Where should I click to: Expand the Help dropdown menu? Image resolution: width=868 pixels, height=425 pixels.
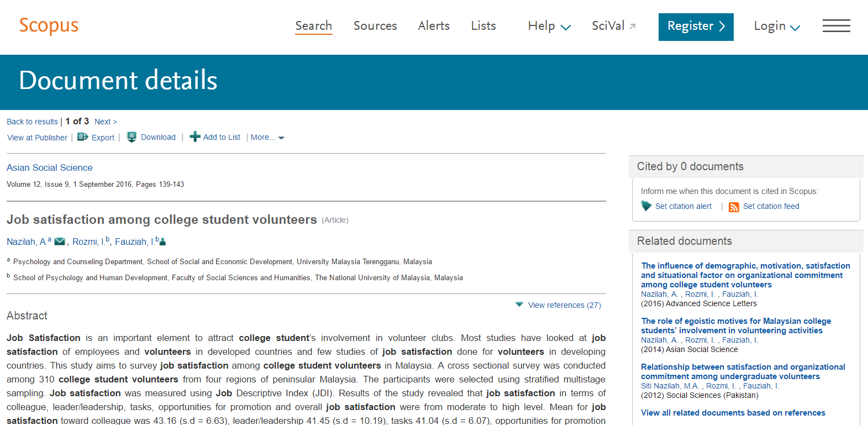pyautogui.click(x=549, y=26)
